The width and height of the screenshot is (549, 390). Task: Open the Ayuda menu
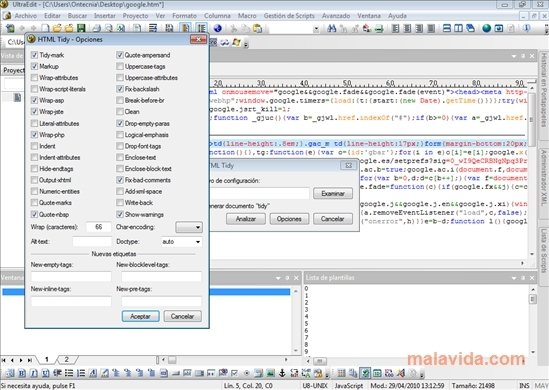coord(397,16)
